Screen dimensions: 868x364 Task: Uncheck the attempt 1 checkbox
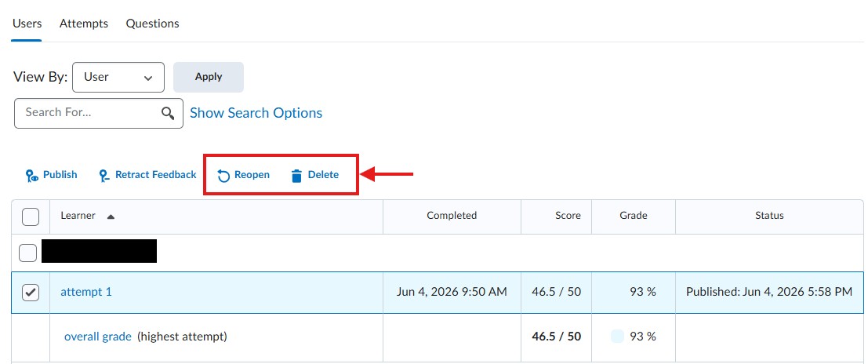(x=31, y=292)
